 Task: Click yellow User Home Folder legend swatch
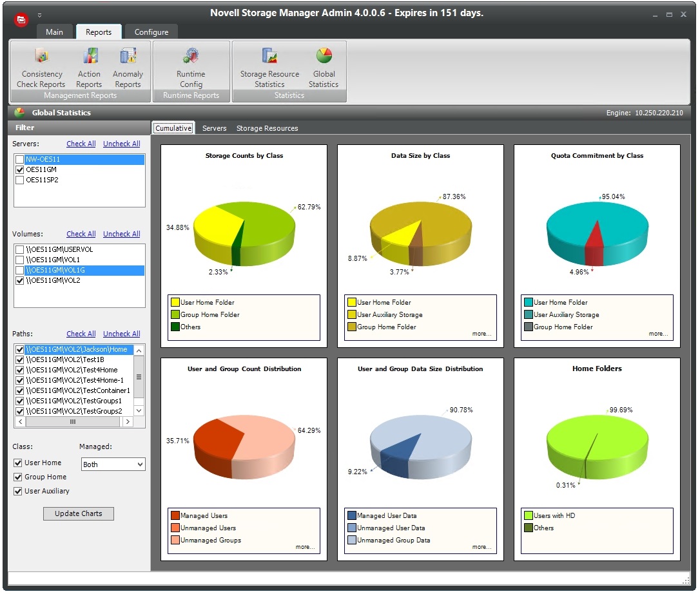pos(175,302)
